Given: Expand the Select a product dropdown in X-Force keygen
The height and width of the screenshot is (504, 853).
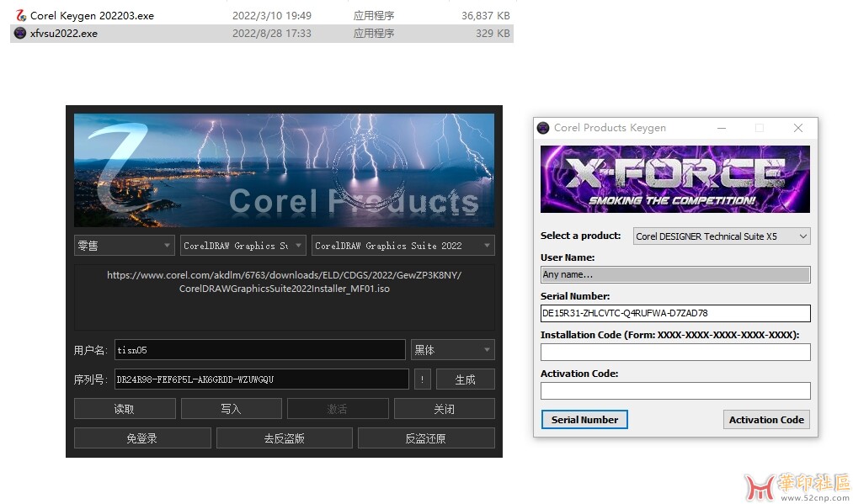Looking at the screenshot, I should pos(722,236).
